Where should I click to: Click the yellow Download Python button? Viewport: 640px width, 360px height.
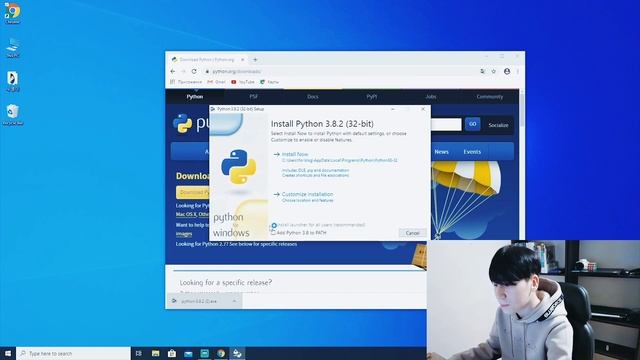[x=193, y=192]
